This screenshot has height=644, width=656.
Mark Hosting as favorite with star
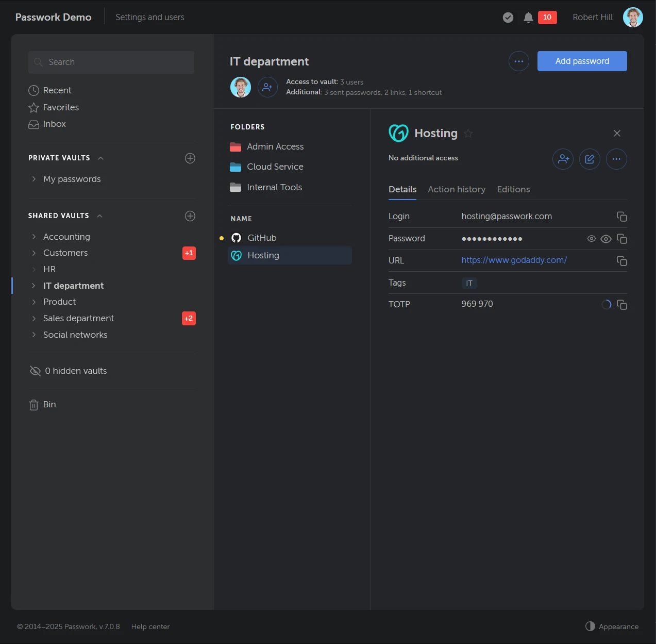[468, 134]
